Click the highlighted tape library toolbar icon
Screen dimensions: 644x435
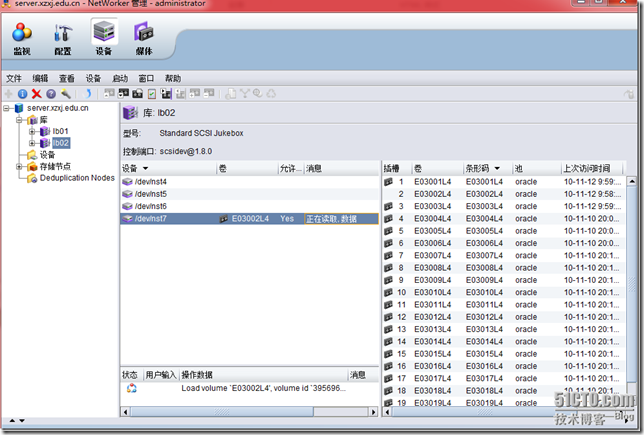tap(166, 94)
